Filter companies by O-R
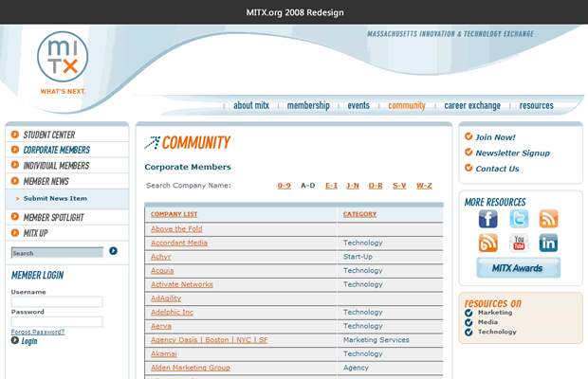Screen dimensions: 588x379 click(x=376, y=186)
